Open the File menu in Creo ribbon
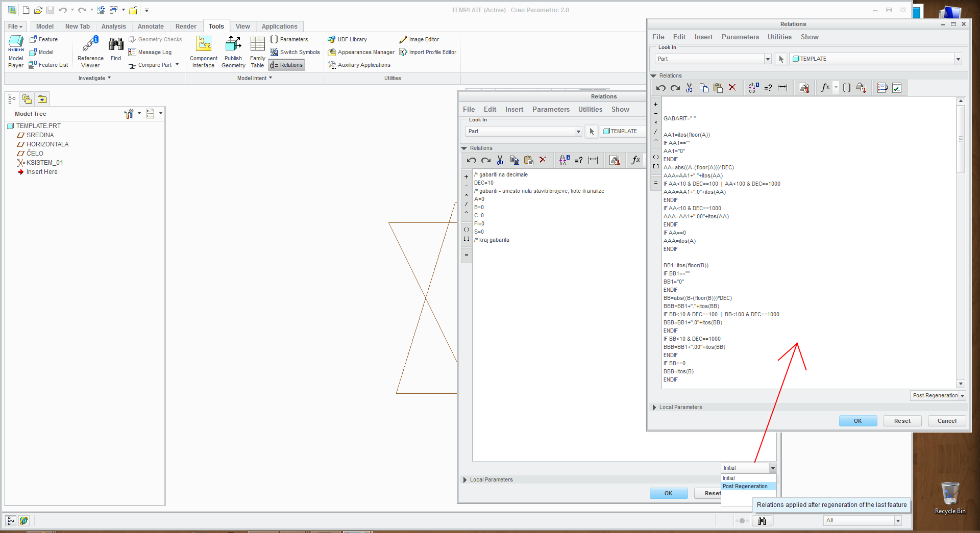The image size is (980, 533). pyautogui.click(x=15, y=27)
